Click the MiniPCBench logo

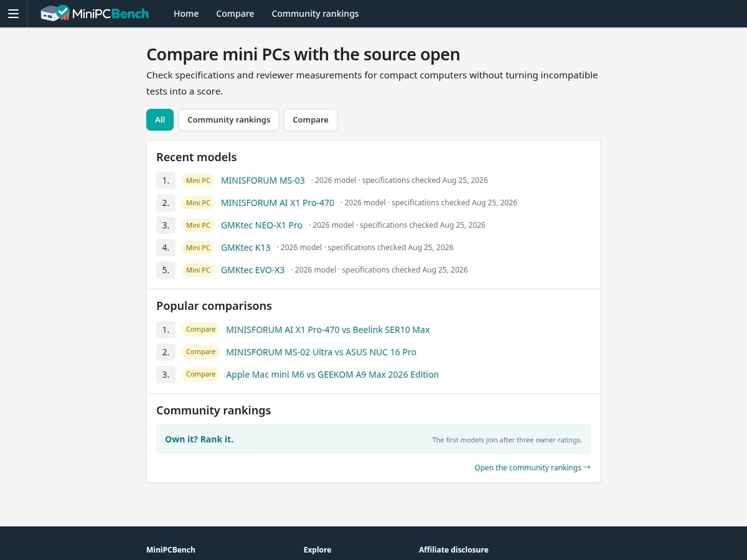click(x=95, y=13)
